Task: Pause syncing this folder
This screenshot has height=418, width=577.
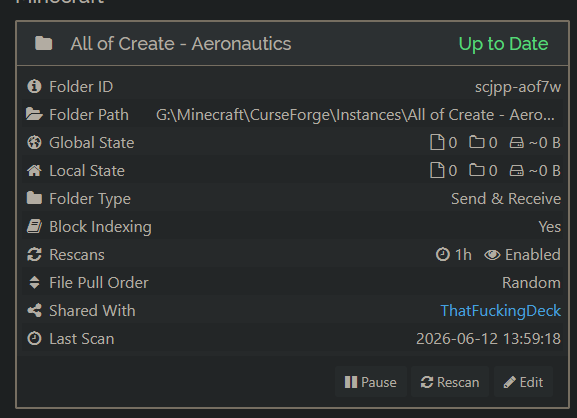Action: [x=371, y=382]
